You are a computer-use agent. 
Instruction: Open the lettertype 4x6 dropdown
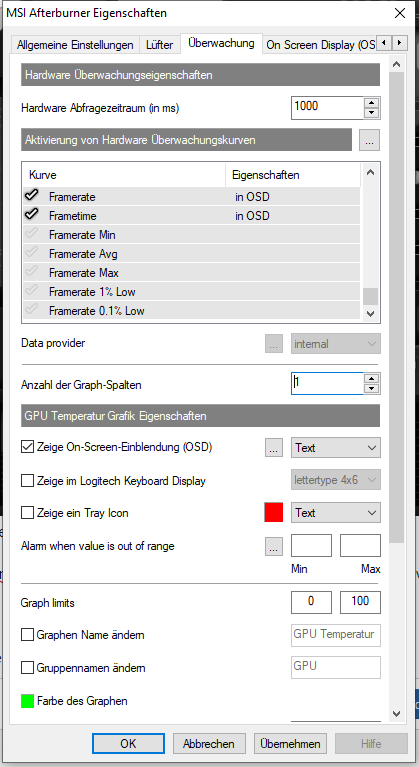click(336, 480)
